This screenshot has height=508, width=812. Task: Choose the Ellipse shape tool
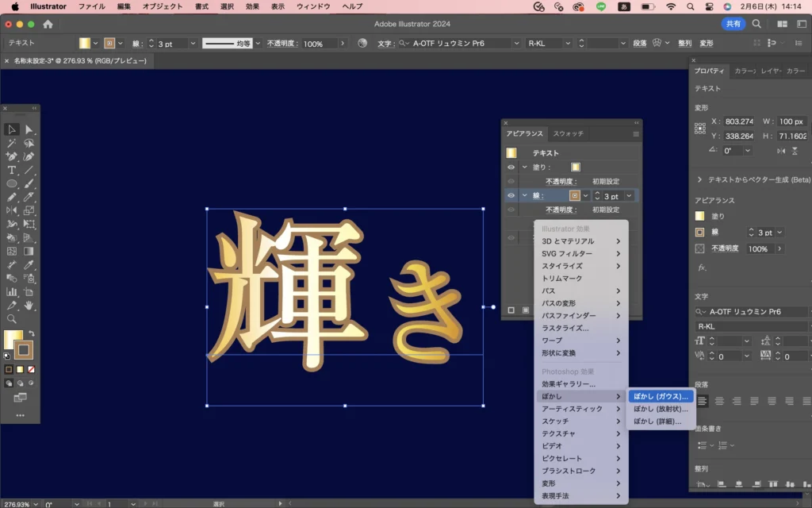(x=12, y=183)
